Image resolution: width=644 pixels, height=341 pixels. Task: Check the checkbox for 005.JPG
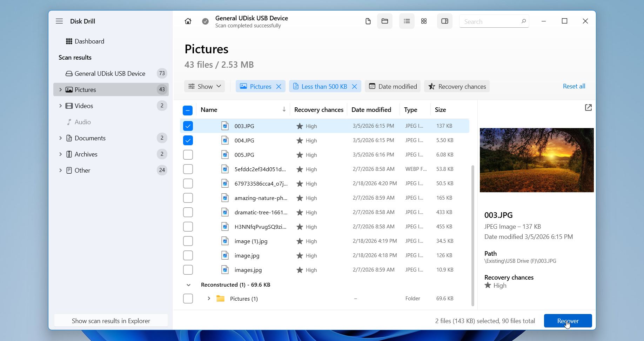pyautogui.click(x=188, y=154)
